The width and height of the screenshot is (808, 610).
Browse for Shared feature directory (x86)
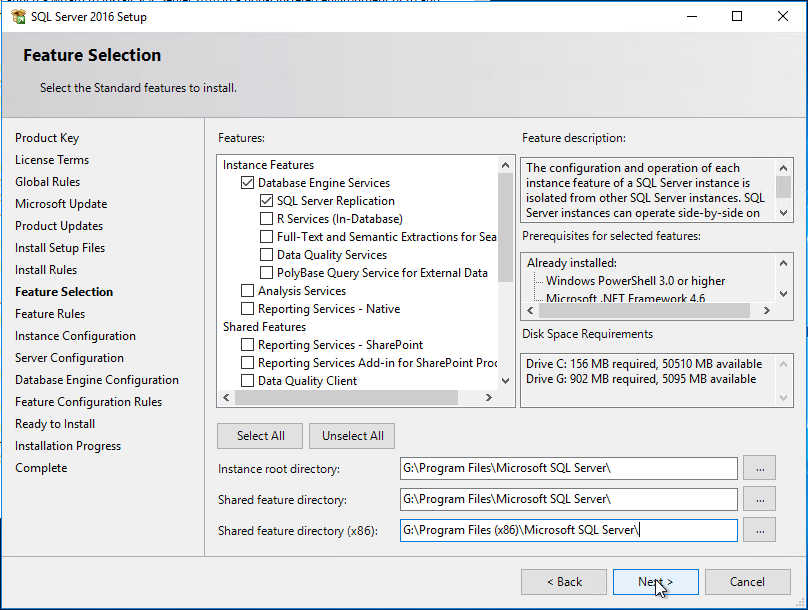pos(760,530)
